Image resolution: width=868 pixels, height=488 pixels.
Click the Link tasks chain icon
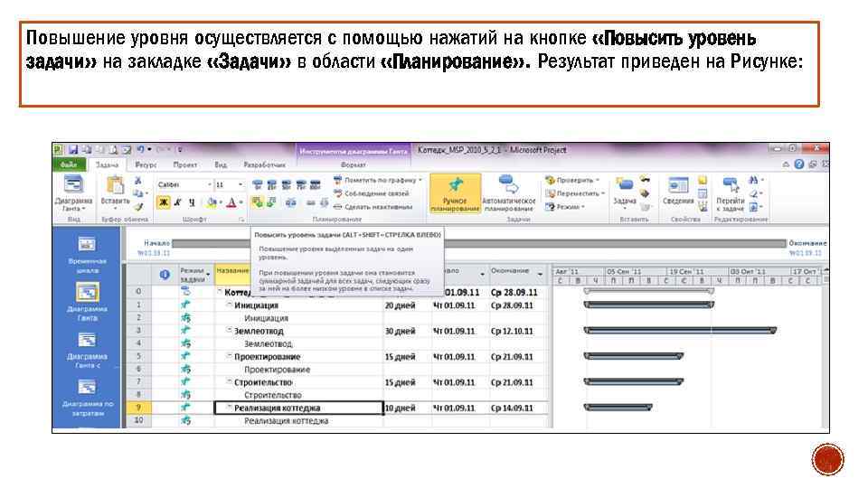pyautogui.click(x=310, y=203)
